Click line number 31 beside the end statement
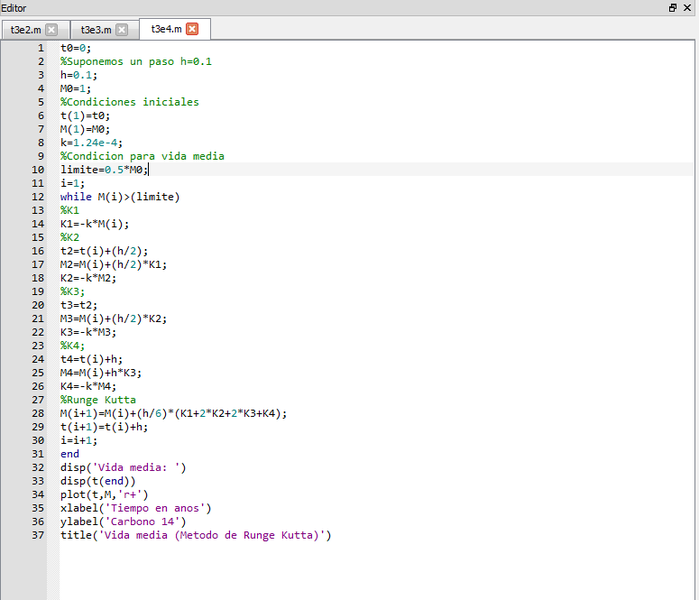This screenshot has height=600, width=699. [x=38, y=454]
